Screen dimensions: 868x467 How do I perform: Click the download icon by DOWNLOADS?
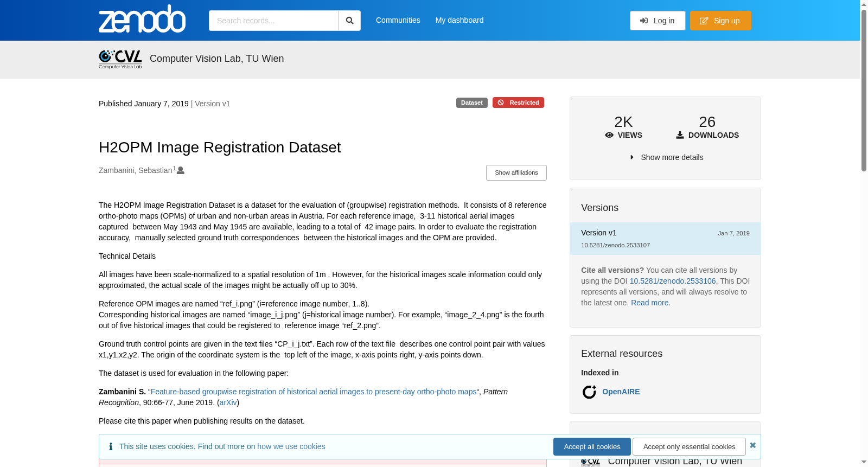(x=680, y=135)
